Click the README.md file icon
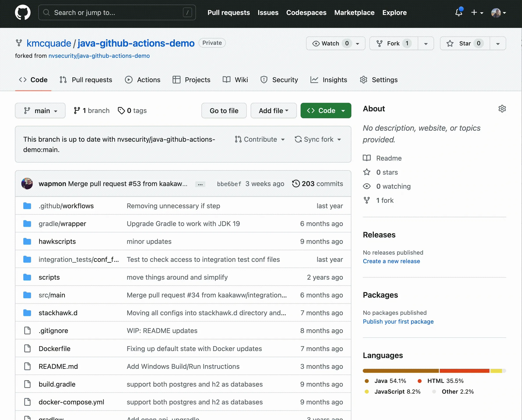Screen dimensions: 522x420 pyautogui.click(x=27, y=367)
